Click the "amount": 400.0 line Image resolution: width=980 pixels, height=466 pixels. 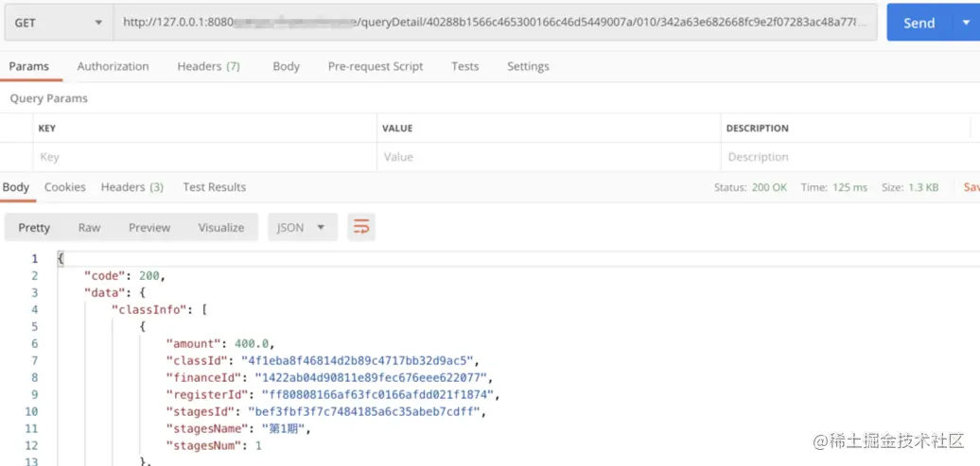point(220,343)
